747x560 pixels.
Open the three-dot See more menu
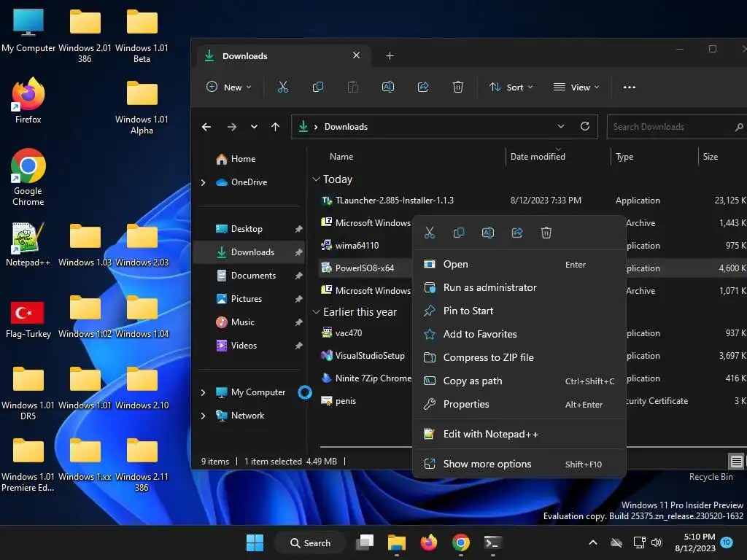630,87
